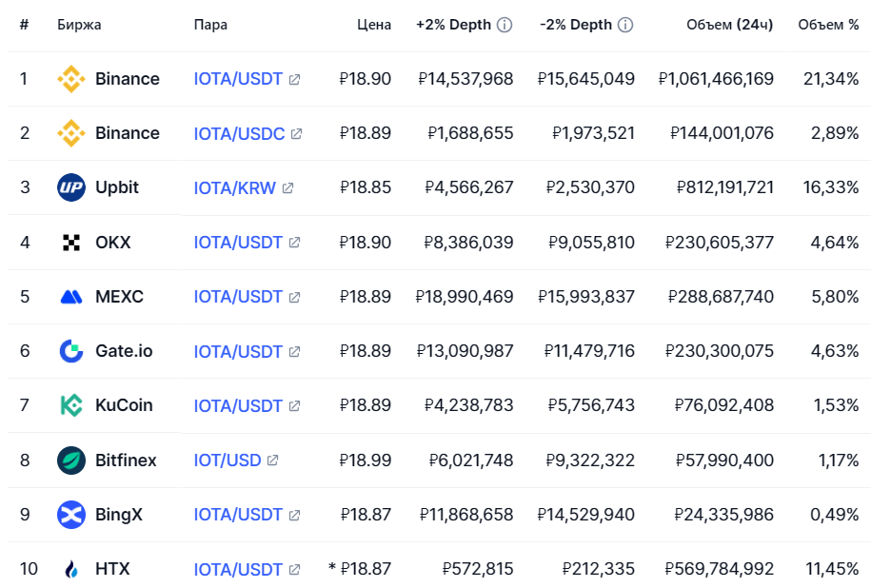Screen dimensions: 871x588
Task: Open the IOTA/USDT pair on OKX
Action: tap(238, 243)
